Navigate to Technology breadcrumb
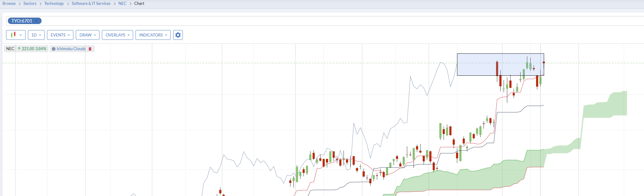The height and width of the screenshot is (196, 644). 54,3
